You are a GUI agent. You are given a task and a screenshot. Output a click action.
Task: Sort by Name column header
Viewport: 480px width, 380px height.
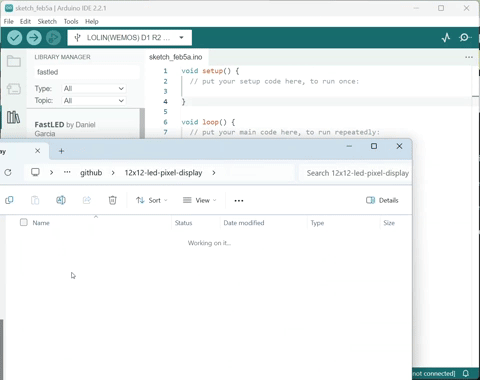(x=41, y=223)
